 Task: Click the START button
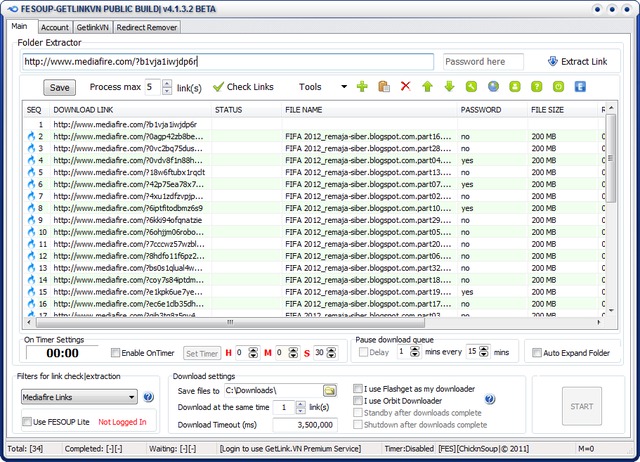[x=582, y=406]
